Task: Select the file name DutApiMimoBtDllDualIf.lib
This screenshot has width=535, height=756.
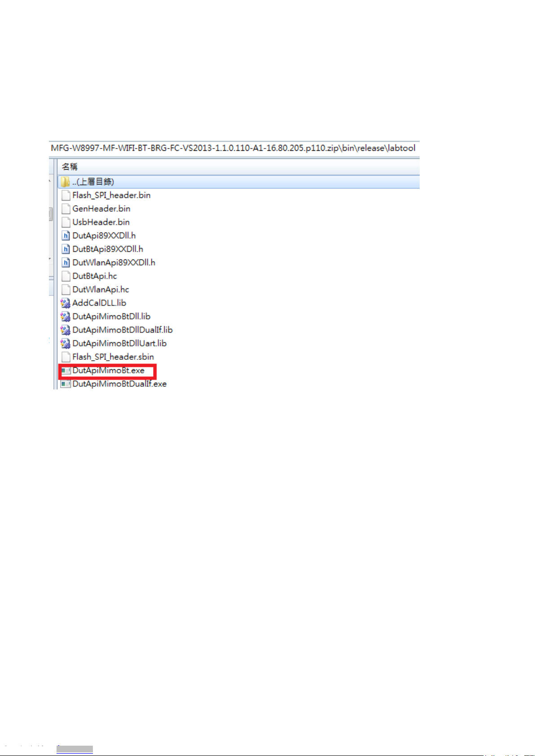Action: [x=123, y=330]
